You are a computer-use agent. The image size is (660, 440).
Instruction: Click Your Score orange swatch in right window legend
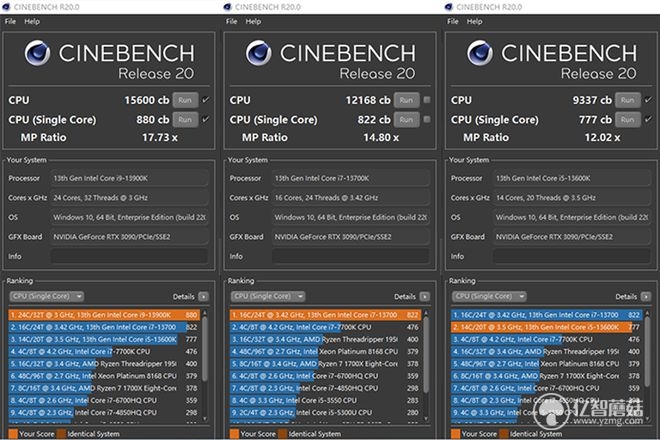(x=456, y=434)
